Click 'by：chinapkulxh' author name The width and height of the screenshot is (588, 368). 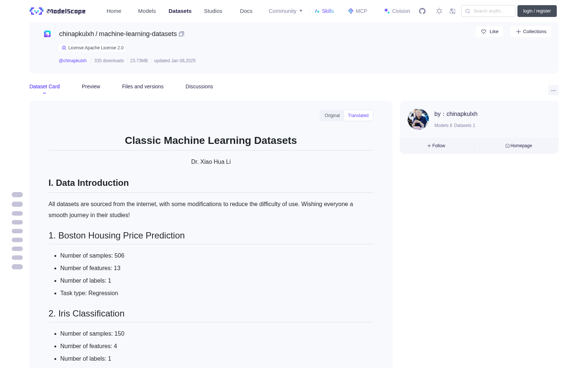[x=456, y=114]
